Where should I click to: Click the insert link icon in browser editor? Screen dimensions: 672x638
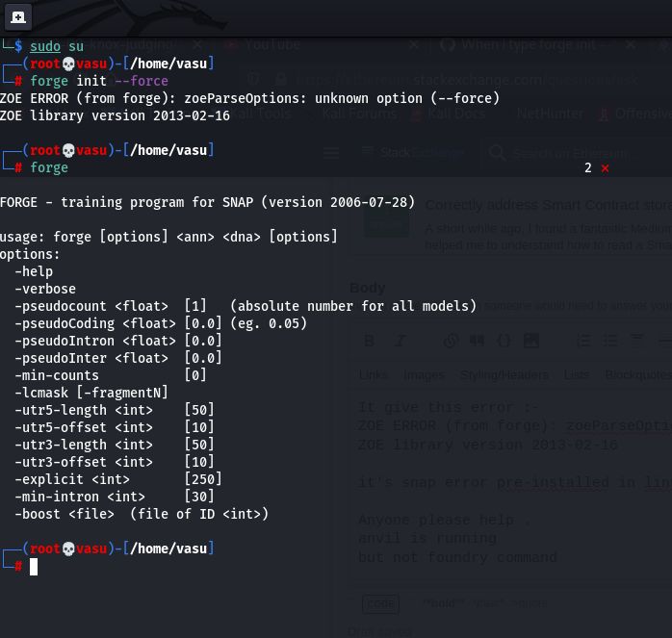[x=451, y=341]
